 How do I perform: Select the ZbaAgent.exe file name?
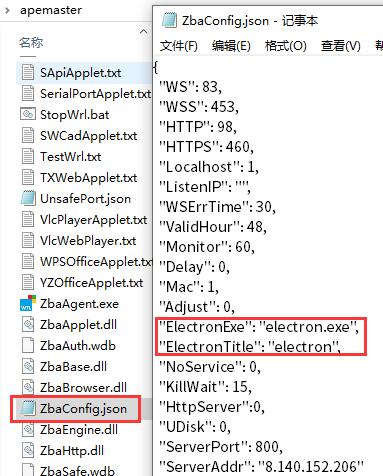click(x=79, y=304)
